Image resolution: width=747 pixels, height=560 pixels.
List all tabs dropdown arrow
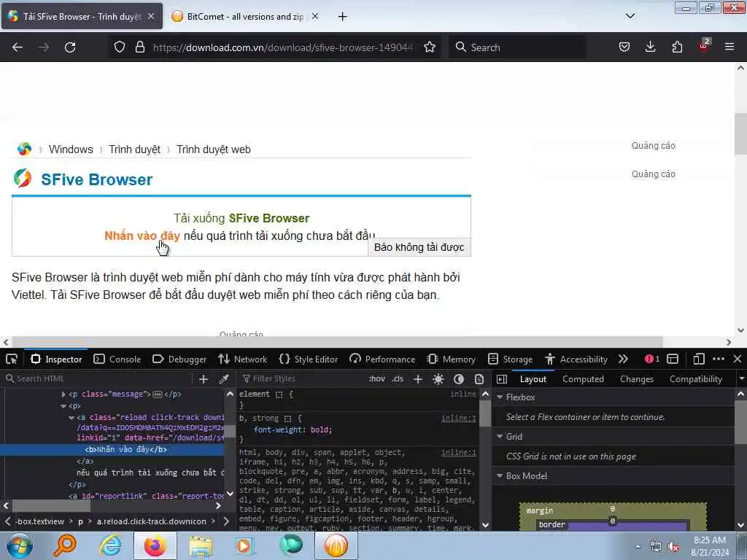click(x=630, y=16)
